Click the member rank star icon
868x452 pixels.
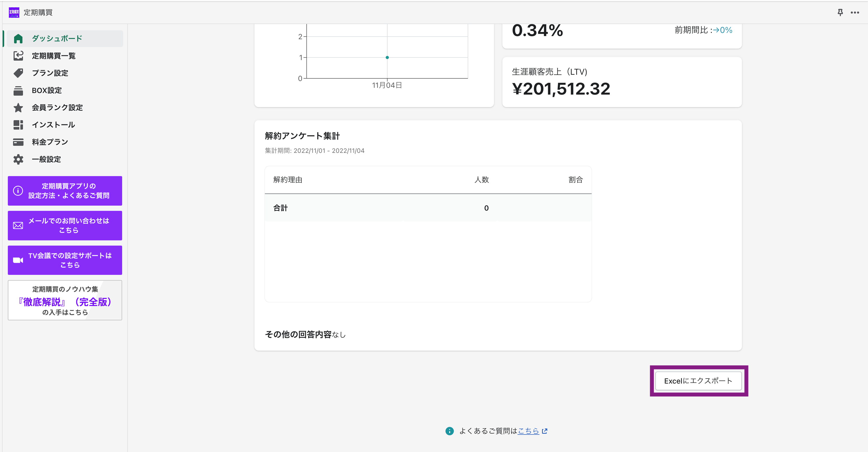click(18, 108)
